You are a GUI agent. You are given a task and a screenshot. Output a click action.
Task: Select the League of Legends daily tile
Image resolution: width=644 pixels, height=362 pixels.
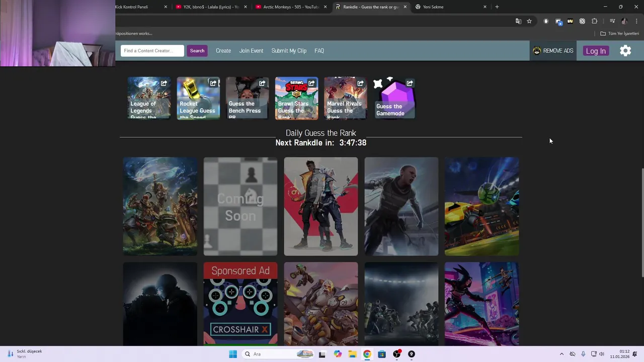pos(160,206)
